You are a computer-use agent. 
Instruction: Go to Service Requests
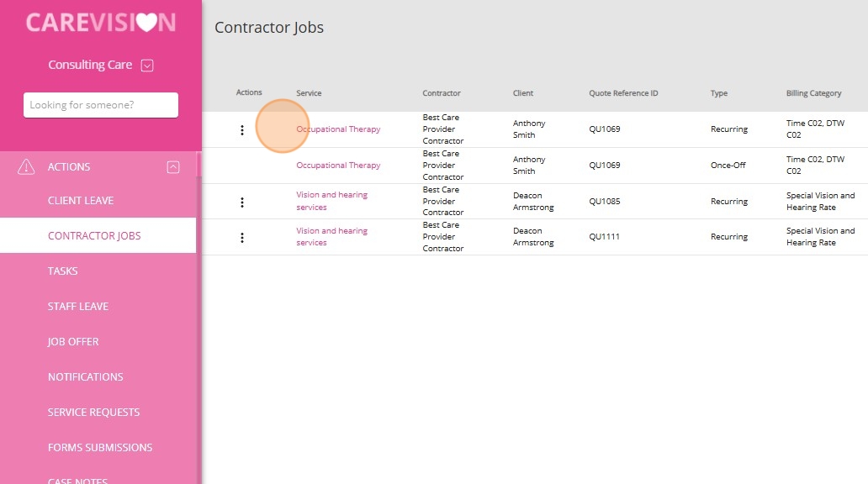click(93, 412)
